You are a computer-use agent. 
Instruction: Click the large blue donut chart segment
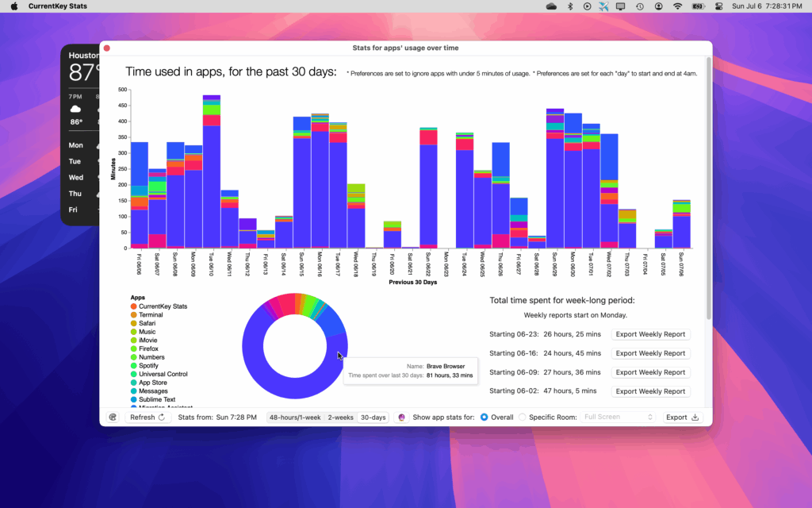point(293,389)
